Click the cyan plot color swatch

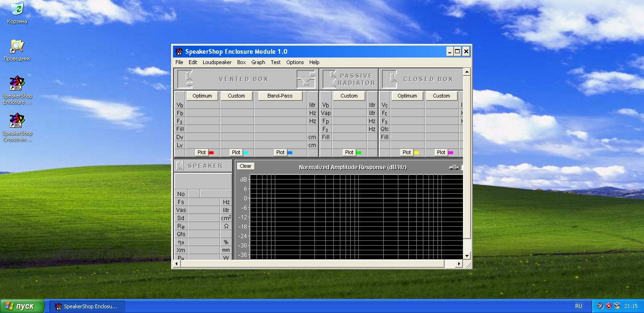pos(246,153)
